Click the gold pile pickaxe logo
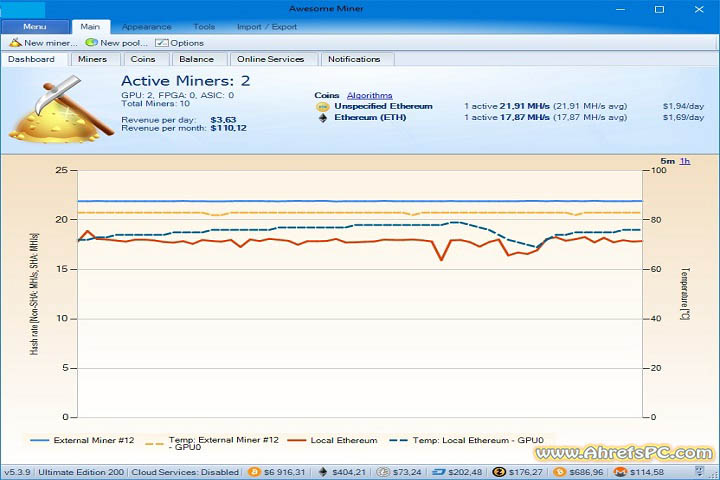Viewport: 720px width, 480px height. tap(61, 109)
